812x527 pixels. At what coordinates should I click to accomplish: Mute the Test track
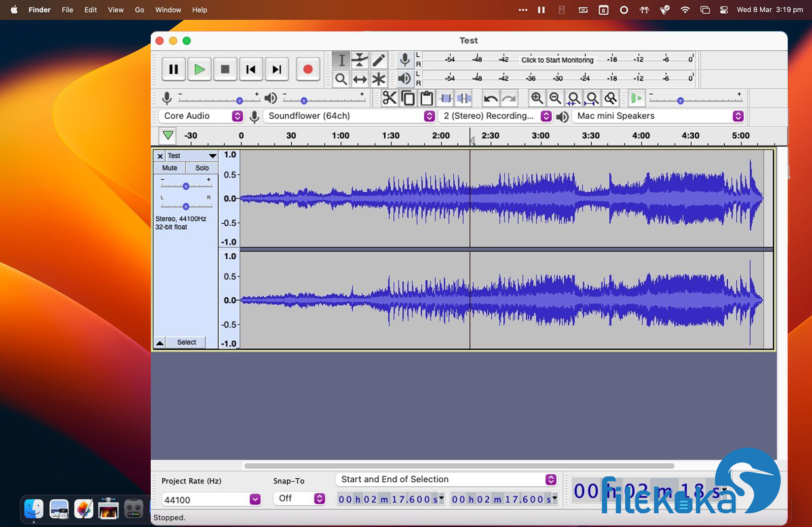click(x=170, y=168)
